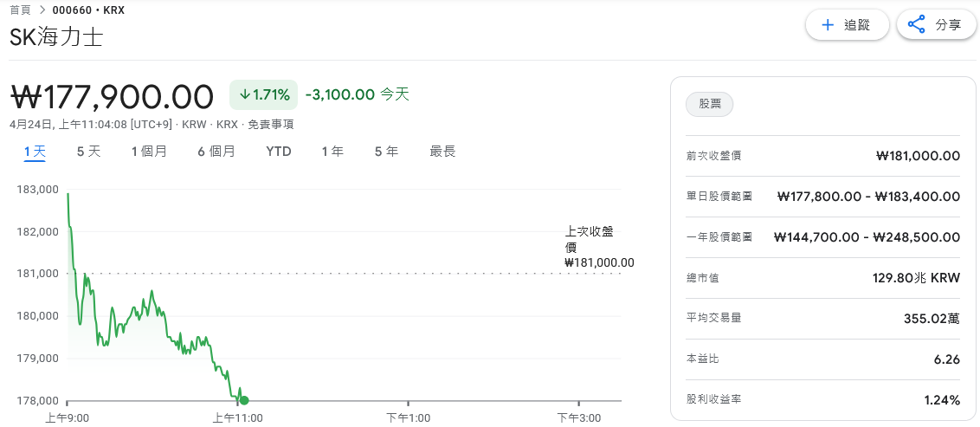Click the 股利收益率 row label

(713, 399)
